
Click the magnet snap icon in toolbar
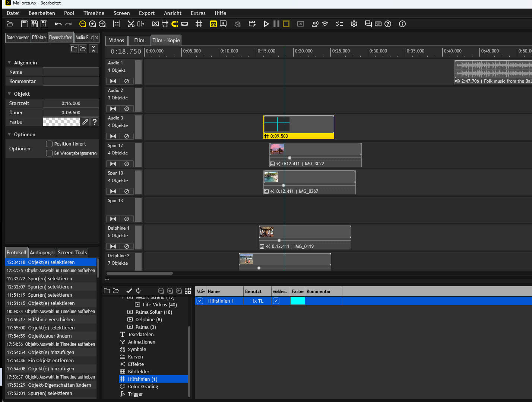pyautogui.click(x=174, y=24)
